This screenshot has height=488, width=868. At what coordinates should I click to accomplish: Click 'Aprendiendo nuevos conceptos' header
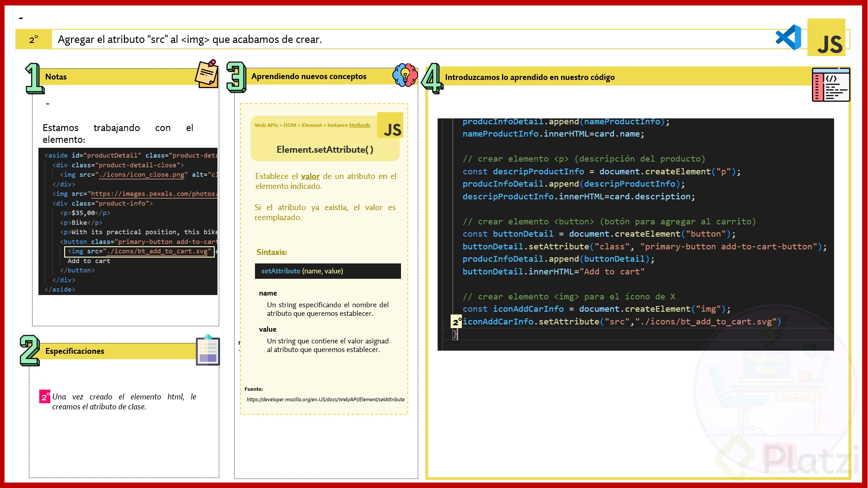pyautogui.click(x=309, y=76)
